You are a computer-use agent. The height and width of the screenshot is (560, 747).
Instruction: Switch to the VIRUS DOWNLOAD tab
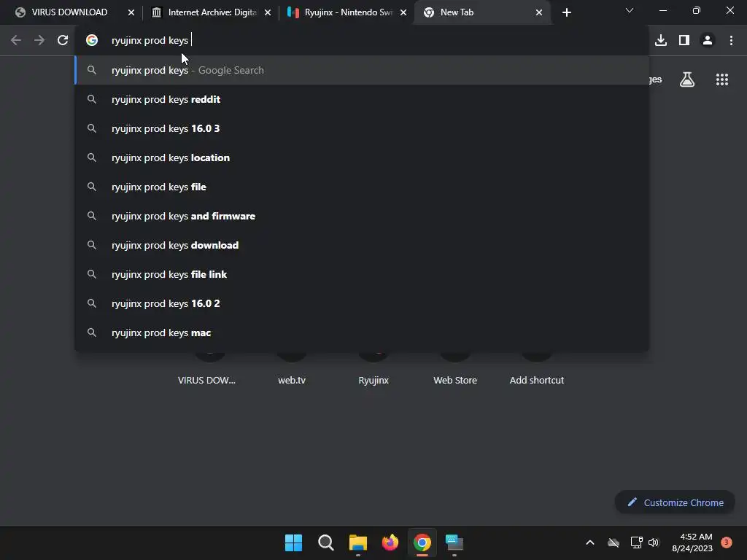pos(69,12)
